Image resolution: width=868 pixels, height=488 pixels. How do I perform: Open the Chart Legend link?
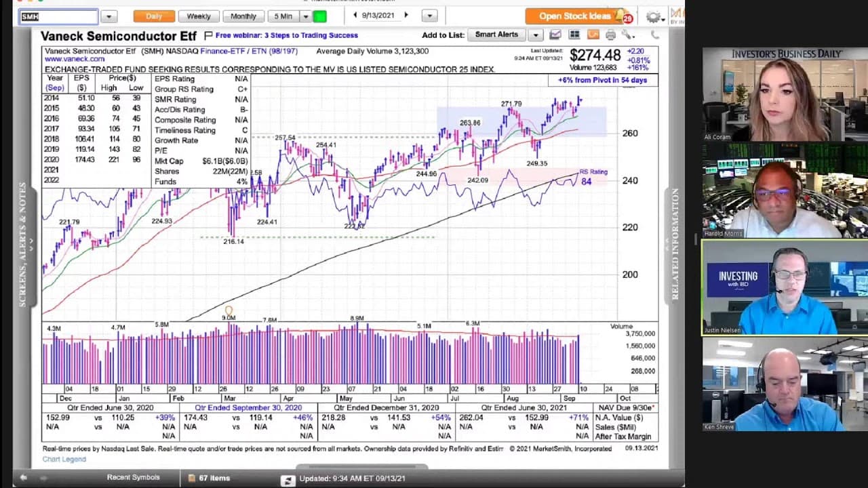[64, 459]
